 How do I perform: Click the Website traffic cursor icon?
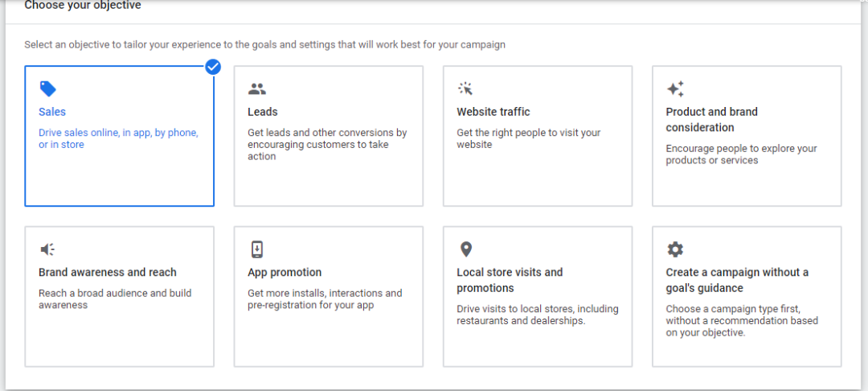tap(465, 88)
